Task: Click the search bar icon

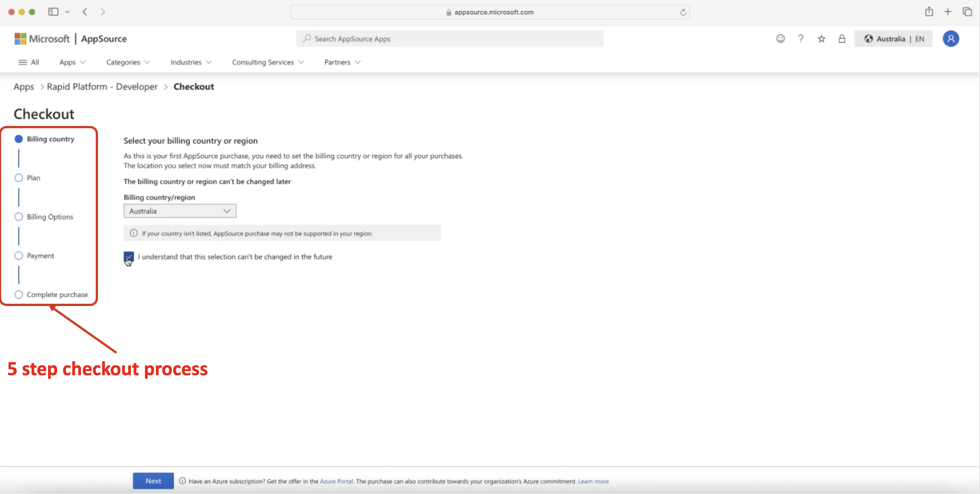Action: coord(307,39)
